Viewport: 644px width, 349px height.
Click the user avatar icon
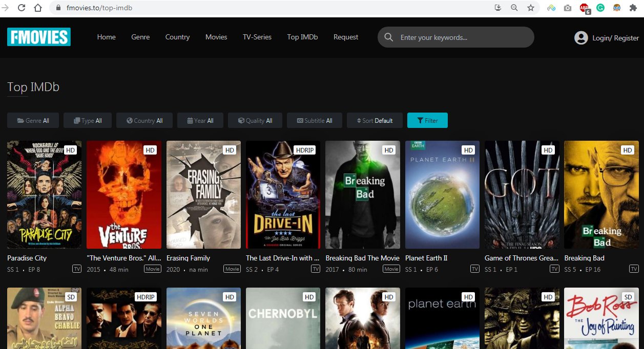tap(581, 37)
